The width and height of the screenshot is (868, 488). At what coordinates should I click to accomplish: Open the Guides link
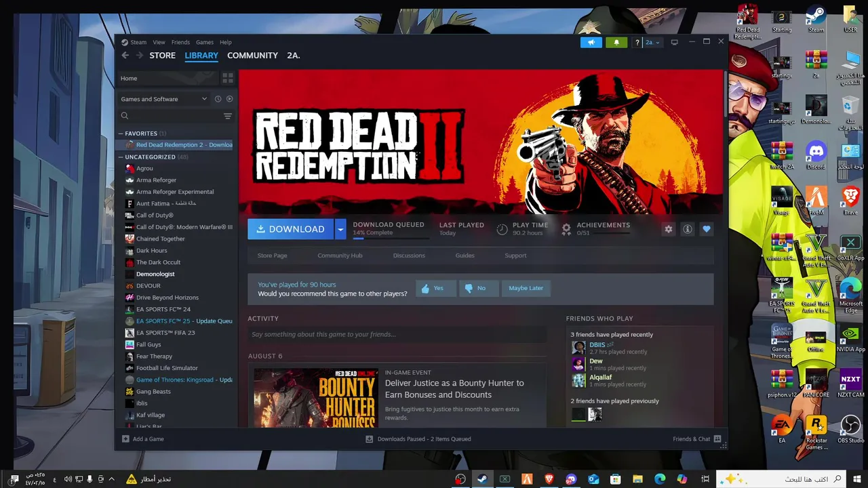(465, 256)
